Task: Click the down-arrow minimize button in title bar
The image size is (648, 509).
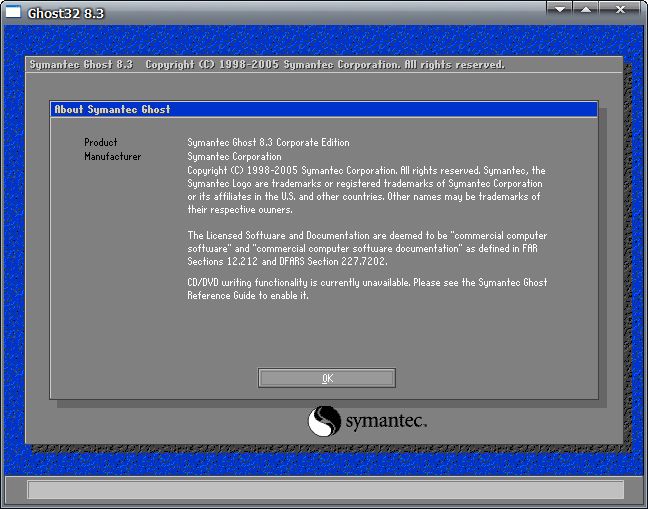Action: tap(562, 9)
